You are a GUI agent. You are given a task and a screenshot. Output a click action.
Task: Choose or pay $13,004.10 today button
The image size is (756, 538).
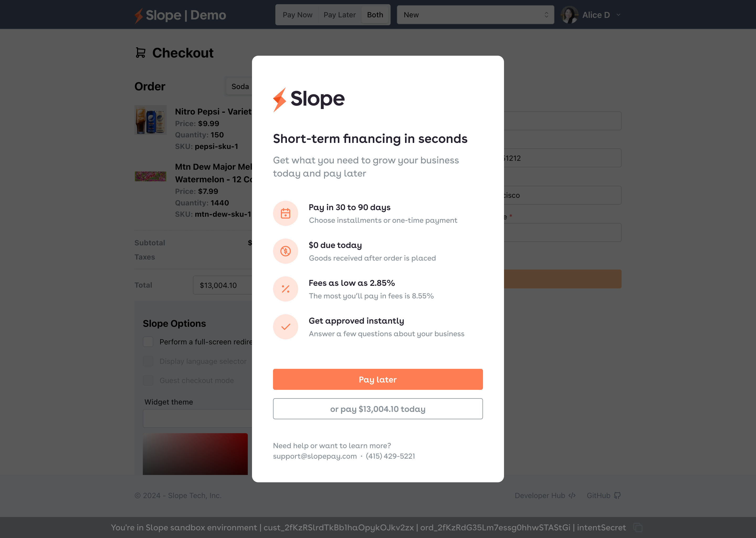(378, 409)
